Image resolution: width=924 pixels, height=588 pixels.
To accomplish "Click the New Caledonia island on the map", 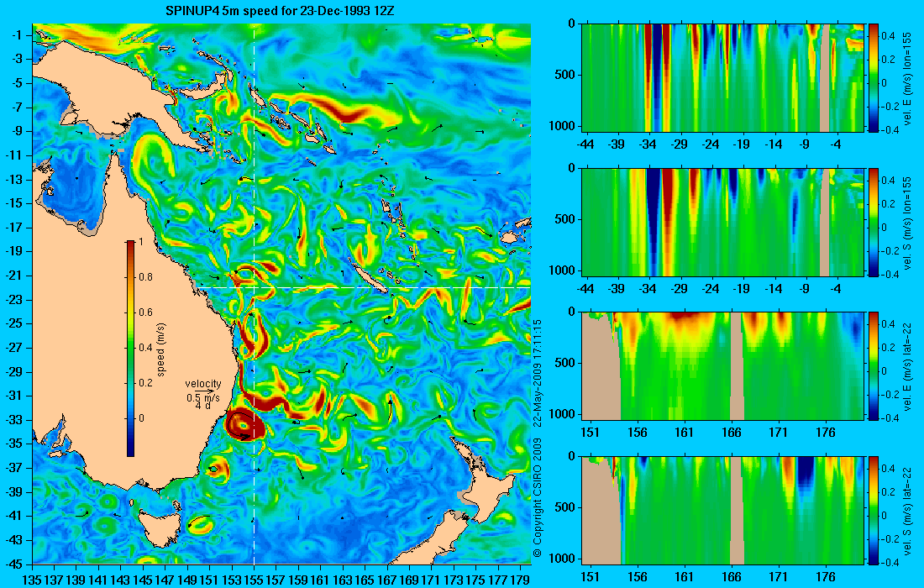I will 366,277.
